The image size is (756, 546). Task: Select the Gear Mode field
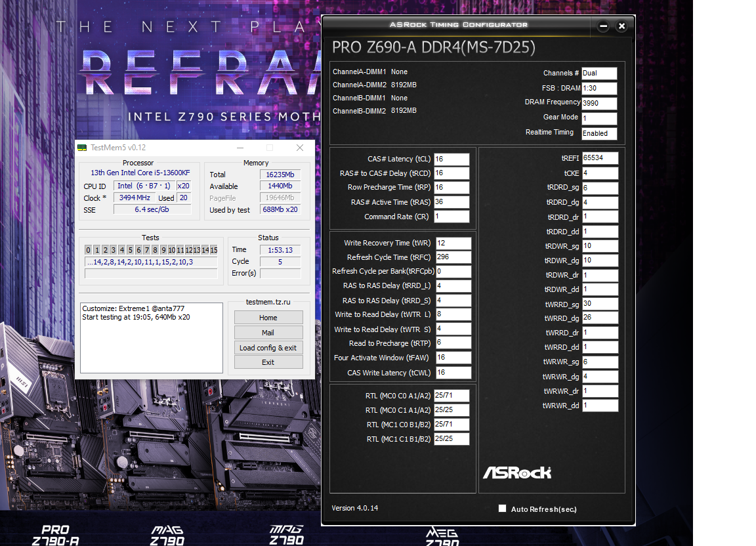tap(599, 118)
